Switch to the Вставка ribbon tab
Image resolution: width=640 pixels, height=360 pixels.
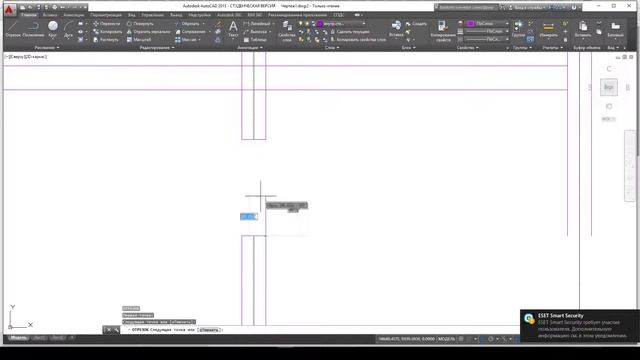[50, 15]
